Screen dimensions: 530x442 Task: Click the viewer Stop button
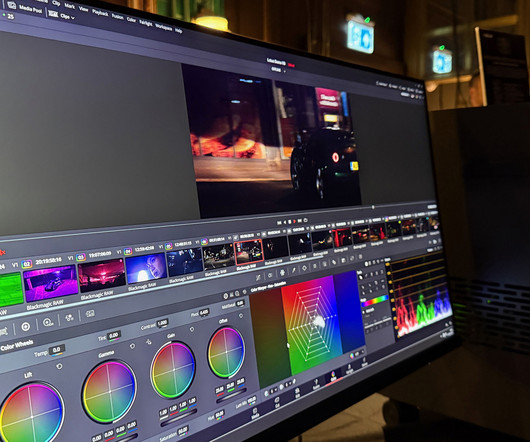coord(290,222)
